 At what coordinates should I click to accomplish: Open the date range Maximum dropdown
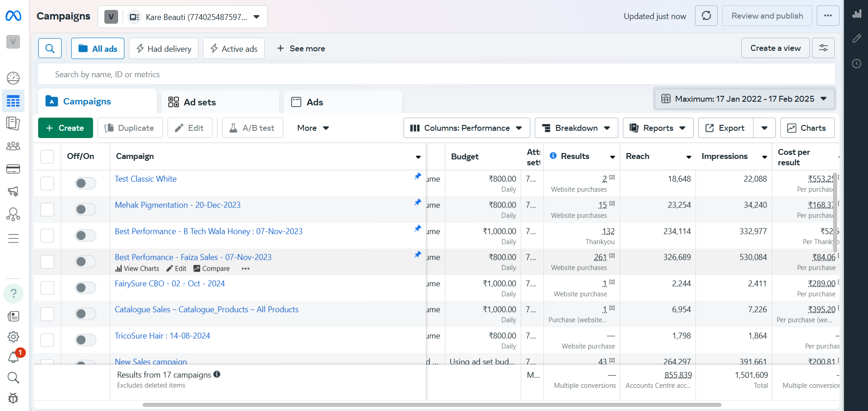tap(744, 99)
